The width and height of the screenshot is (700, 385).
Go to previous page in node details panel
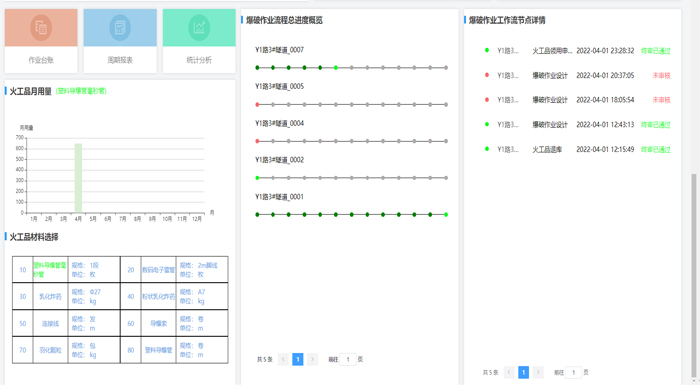[509, 372]
